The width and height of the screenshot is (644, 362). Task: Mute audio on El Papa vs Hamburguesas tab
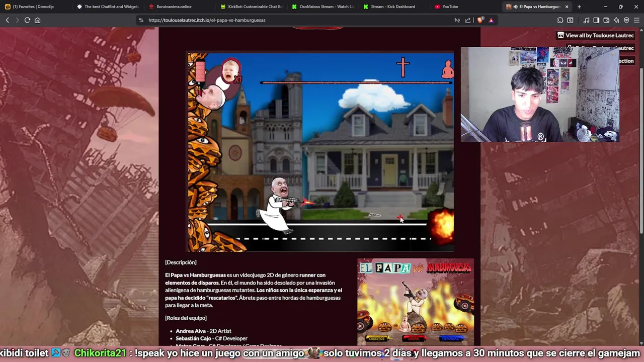(x=515, y=7)
